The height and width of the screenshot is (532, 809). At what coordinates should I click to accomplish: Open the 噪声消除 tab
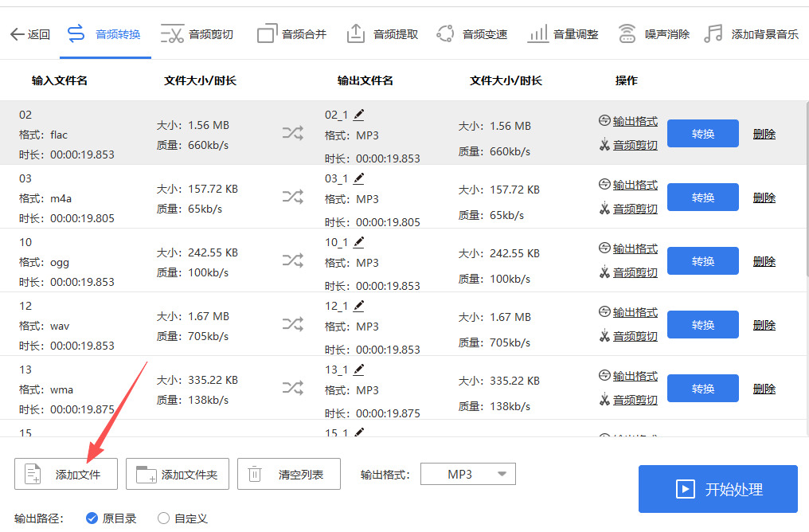(x=654, y=34)
